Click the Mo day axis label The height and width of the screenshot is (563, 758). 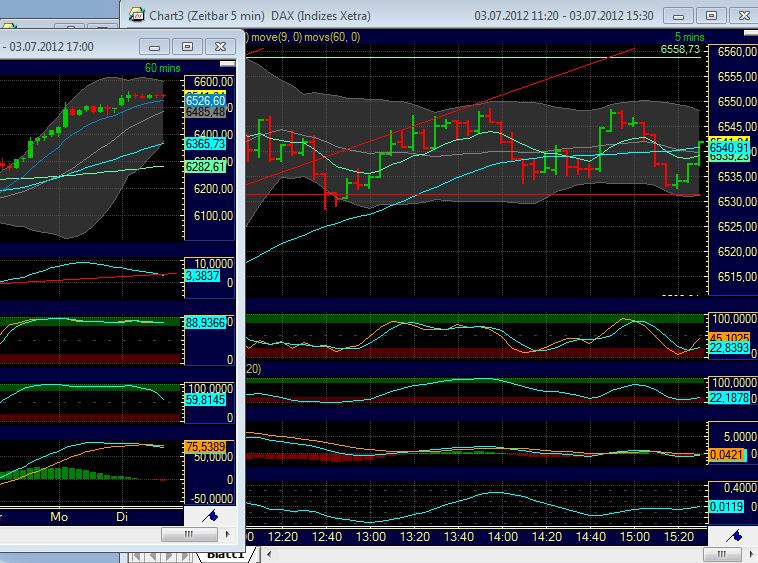[59, 517]
